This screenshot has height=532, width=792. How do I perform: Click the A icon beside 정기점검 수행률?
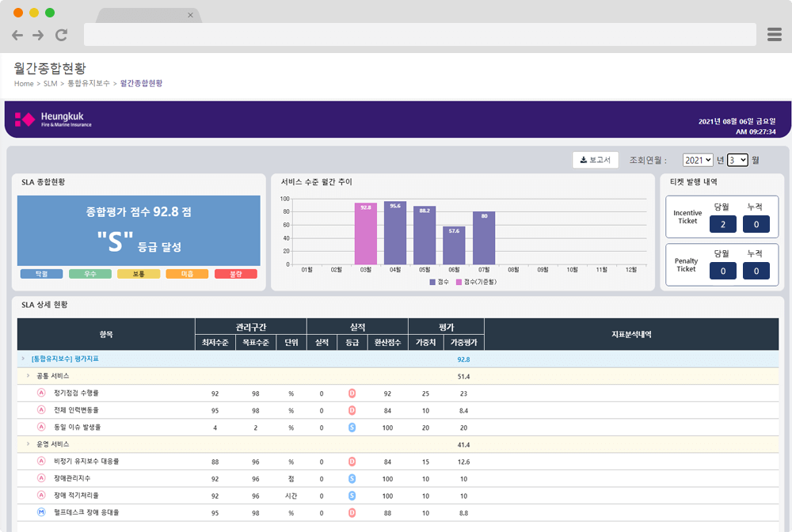41,393
